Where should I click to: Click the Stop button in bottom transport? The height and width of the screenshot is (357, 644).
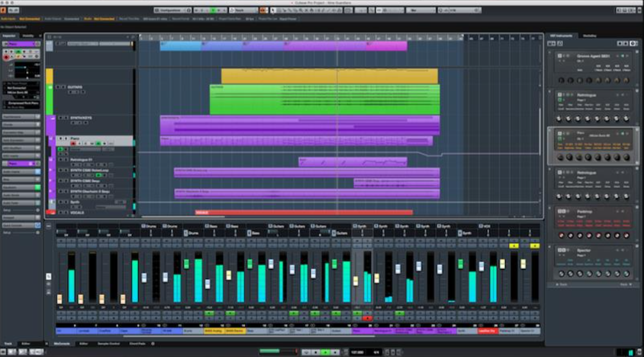[x=316, y=352]
